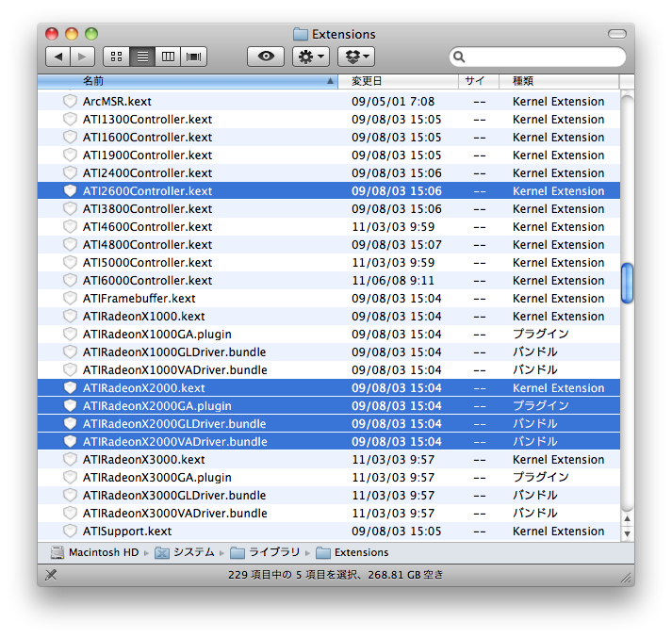Open システム folder in the path bar

(185, 553)
